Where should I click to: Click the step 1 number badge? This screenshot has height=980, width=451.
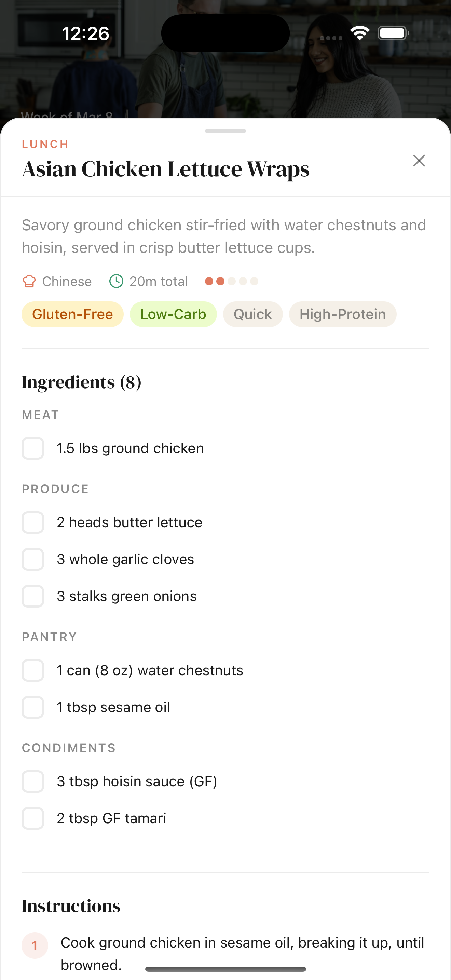(x=35, y=945)
